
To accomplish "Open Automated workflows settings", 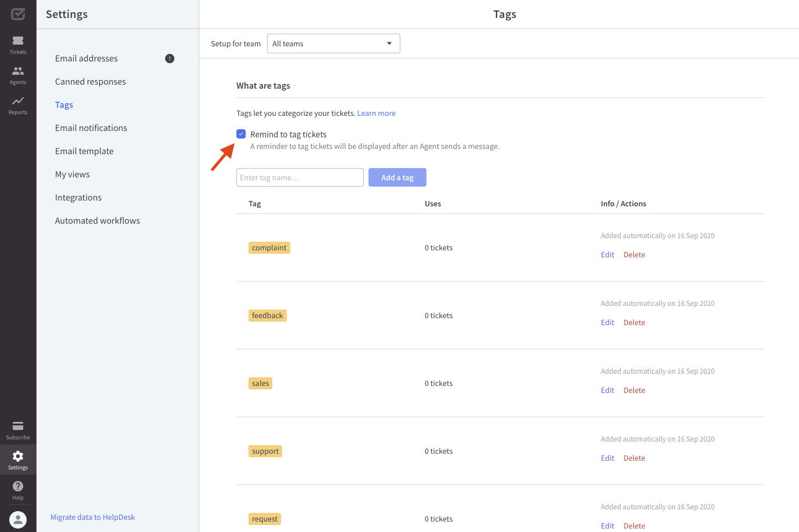I will coord(97,221).
